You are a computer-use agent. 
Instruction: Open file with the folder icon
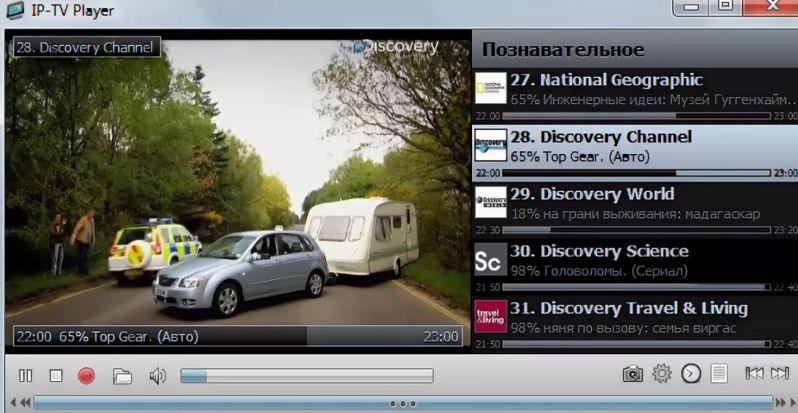122,376
